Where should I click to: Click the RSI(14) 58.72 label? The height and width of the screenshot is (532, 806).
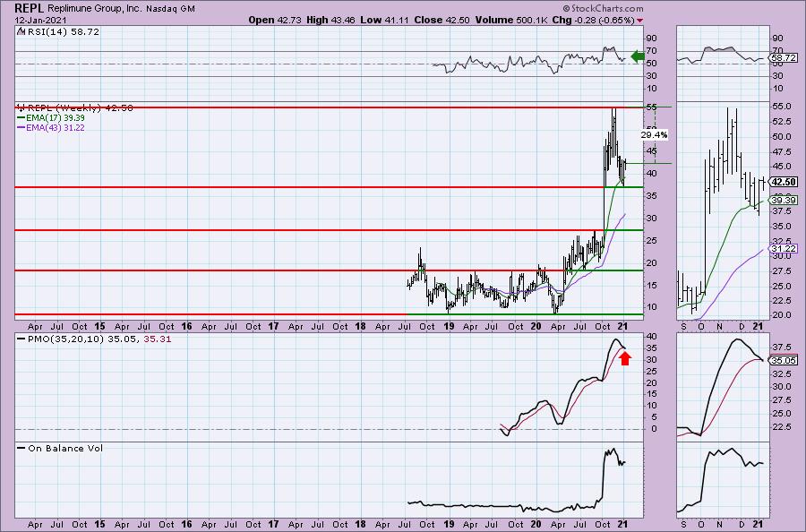coord(63,32)
